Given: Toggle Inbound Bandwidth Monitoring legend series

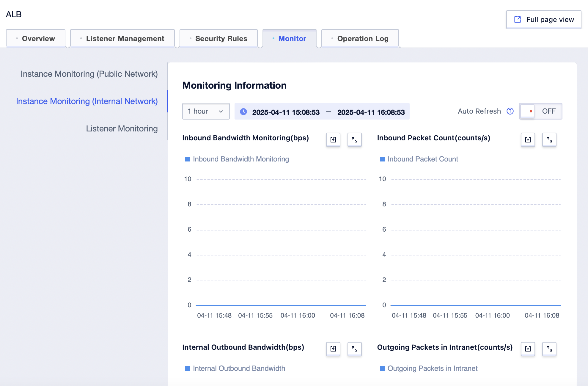Looking at the screenshot, I should [237, 159].
